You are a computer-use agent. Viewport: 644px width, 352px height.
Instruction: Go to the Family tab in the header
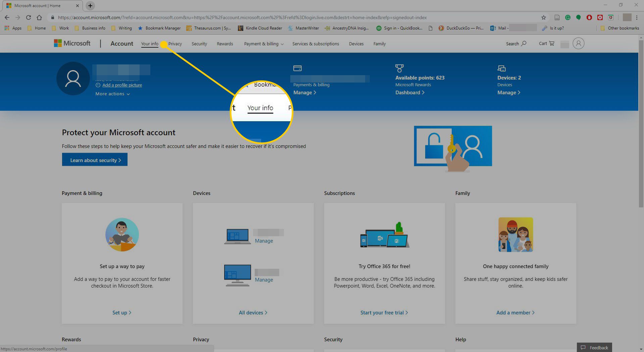(380, 44)
